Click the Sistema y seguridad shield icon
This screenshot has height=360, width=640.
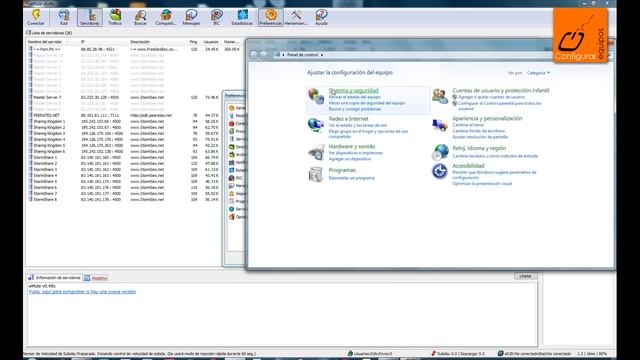click(316, 96)
